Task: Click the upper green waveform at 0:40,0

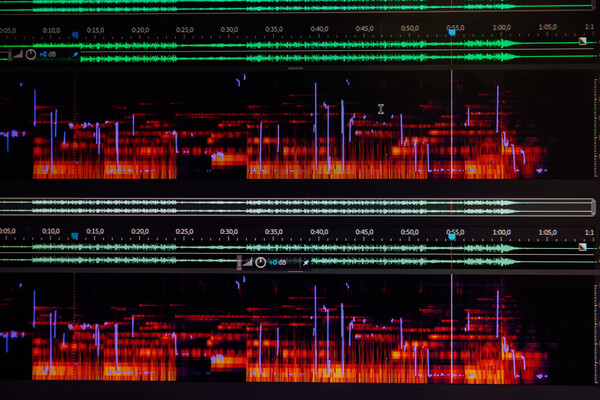Action: point(320,45)
